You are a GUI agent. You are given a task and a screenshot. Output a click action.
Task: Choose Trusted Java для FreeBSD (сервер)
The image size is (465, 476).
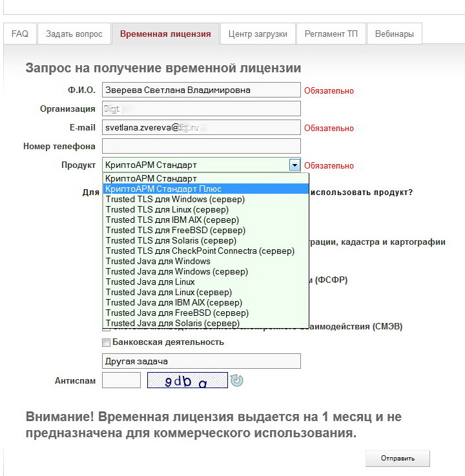pos(206,313)
